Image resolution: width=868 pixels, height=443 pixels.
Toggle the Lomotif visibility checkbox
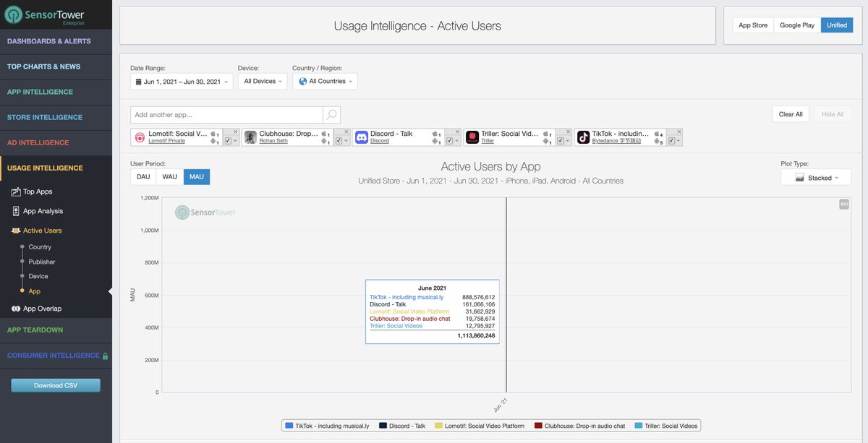click(228, 141)
